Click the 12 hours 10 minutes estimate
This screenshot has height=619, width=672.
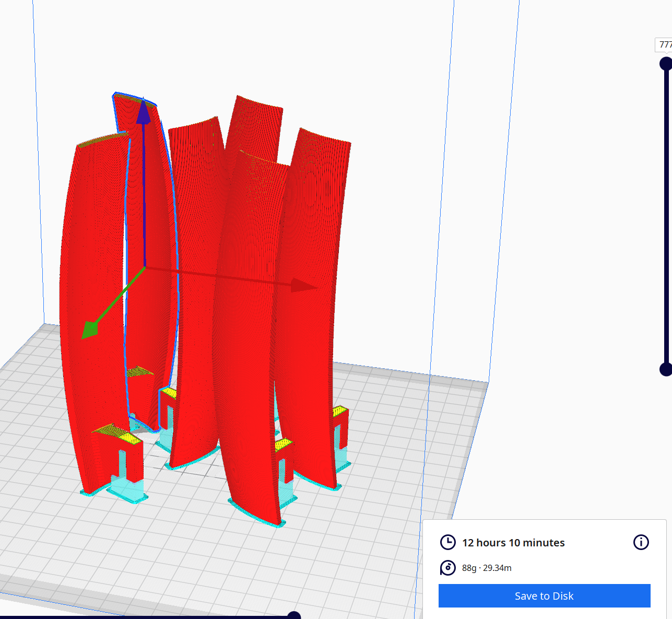click(513, 543)
